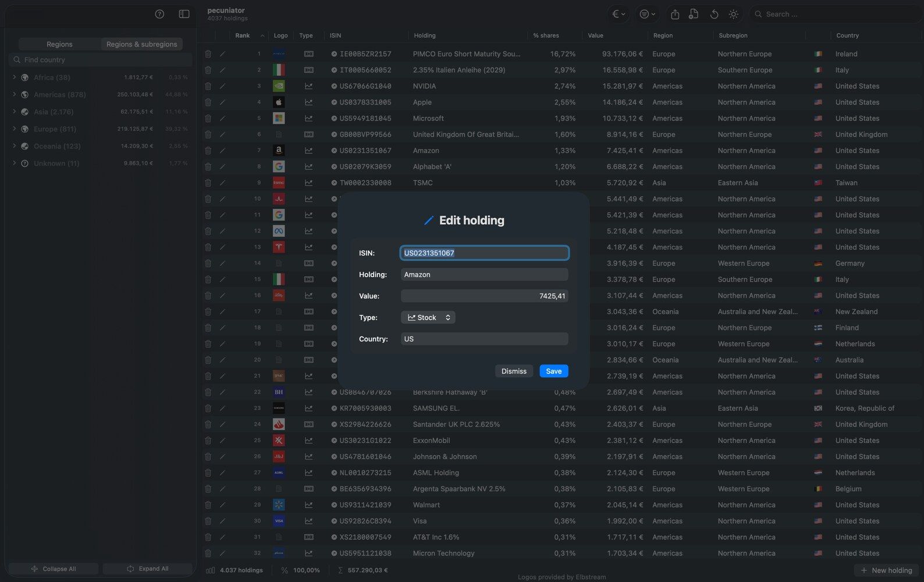
Task: Click the Tesla logo in row 13
Action: pyautogui.click(x=279, y=247)
